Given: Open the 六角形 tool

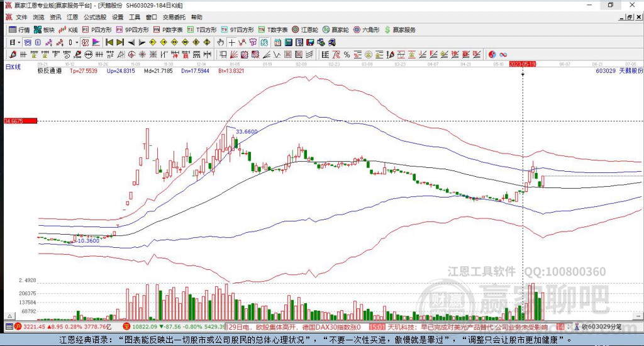Looking at the screenshot, I should click(367, 30).
